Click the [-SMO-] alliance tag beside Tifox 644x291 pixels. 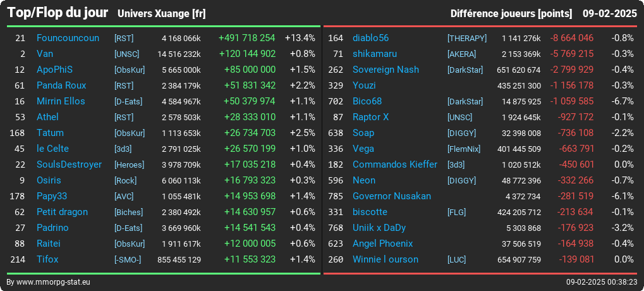point(127,260)
